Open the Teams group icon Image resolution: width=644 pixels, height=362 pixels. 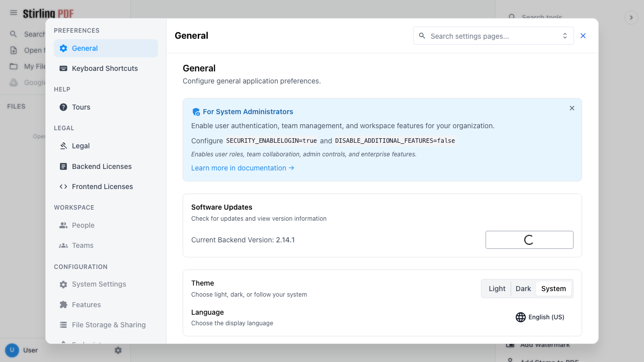tap(63, 245)
